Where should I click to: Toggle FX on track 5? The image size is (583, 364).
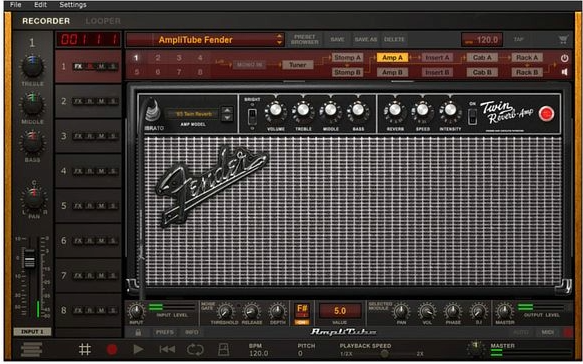78,206
